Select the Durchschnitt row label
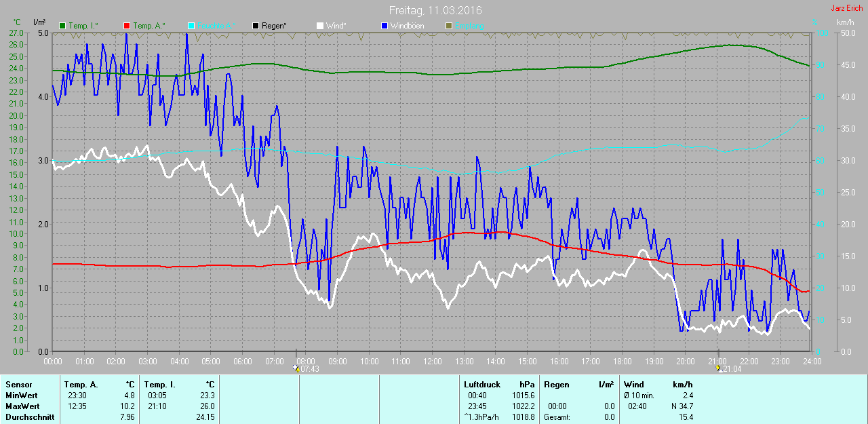This screenshot has height=424, width=868. tap(29, 417)
